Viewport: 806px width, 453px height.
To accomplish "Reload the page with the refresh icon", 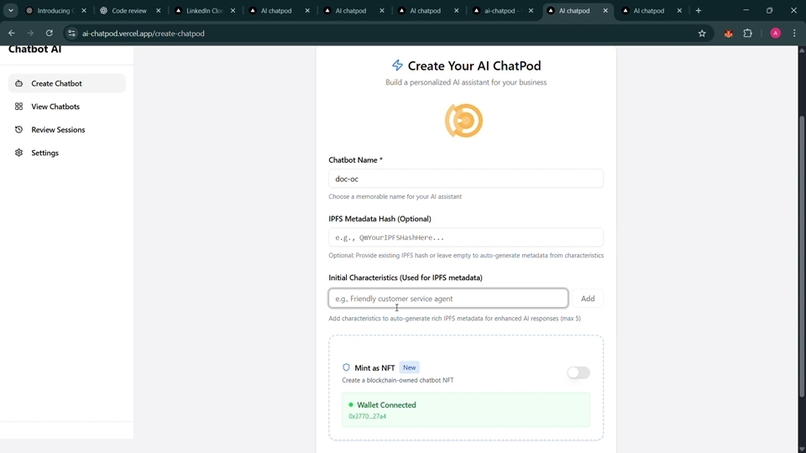I will pyautogui.click(x=49, y=33).
